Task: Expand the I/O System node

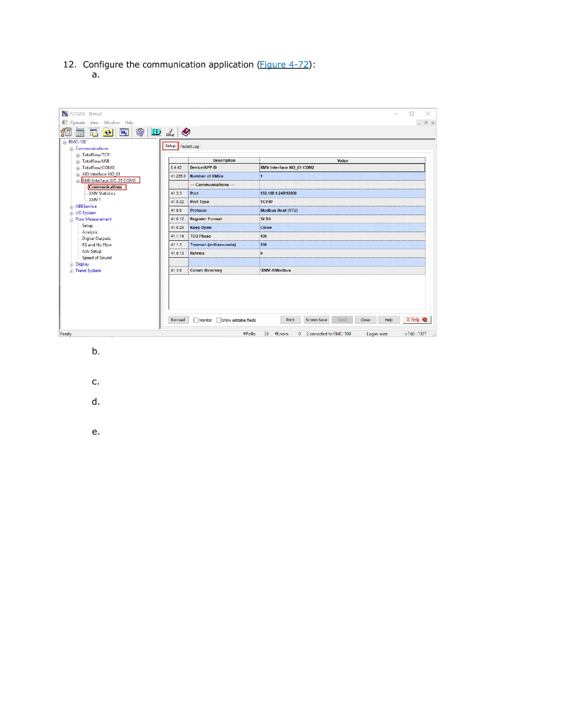Action: pyautogui.click(x=72, y=213)
